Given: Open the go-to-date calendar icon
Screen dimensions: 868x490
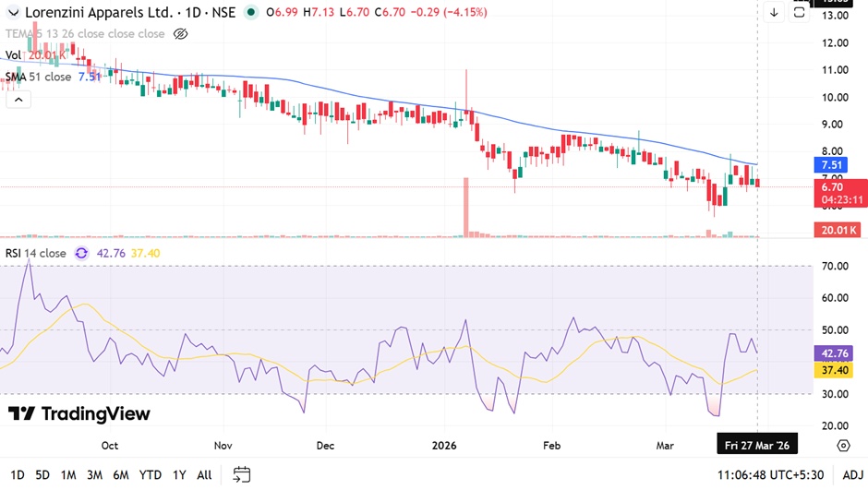Looking at the screenshot, I should pyautogui.click(x=242, y=474).
